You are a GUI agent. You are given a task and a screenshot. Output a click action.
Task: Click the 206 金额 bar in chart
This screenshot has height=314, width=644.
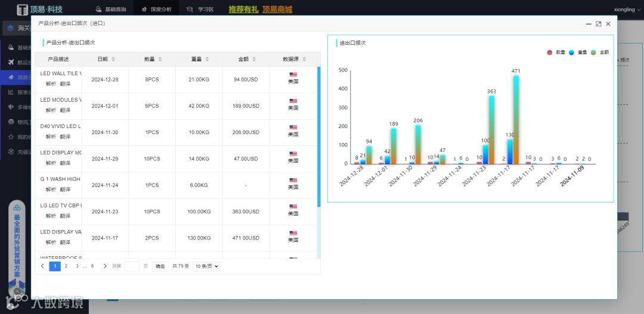tap(417, 145)
